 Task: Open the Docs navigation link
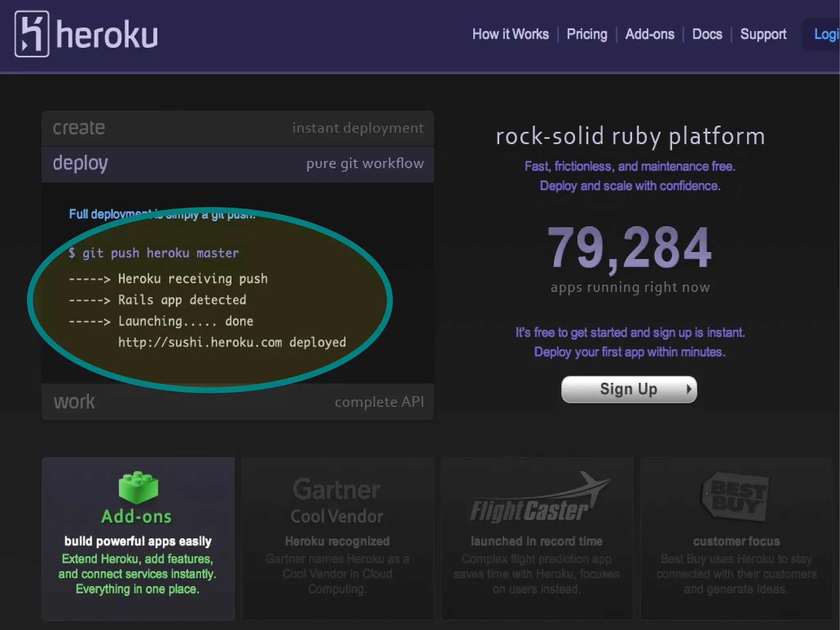(707, 34)
